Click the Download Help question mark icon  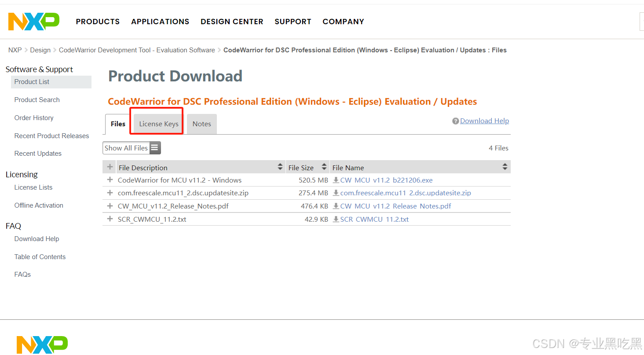coord(456,121)
